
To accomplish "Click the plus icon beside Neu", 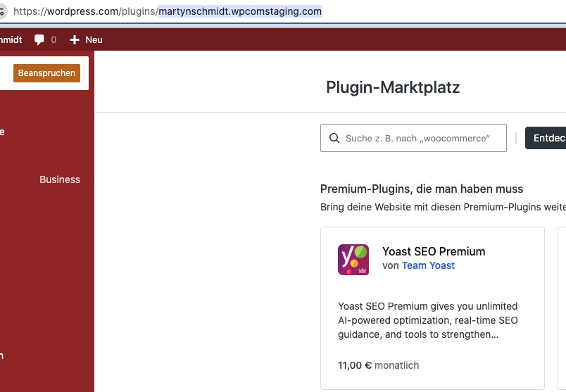I will tap(75, 40).
